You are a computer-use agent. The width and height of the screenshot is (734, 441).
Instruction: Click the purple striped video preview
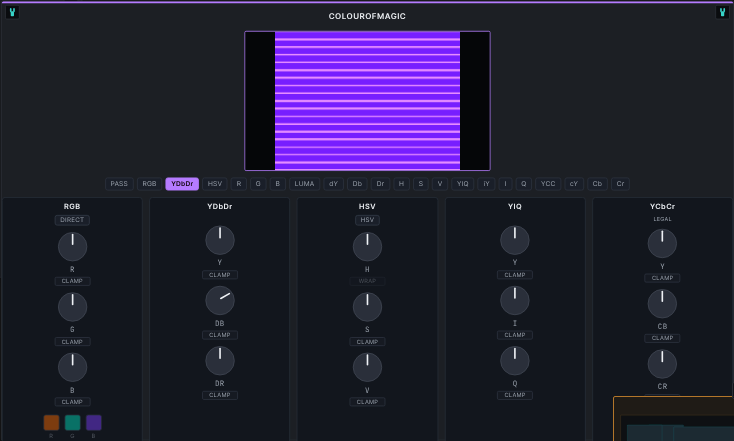[367, 101]
